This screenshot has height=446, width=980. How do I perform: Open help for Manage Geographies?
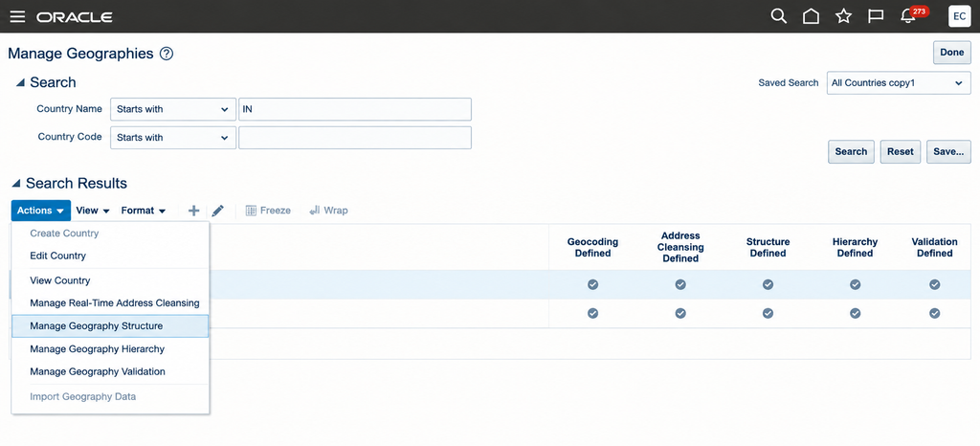pos(167,54)
